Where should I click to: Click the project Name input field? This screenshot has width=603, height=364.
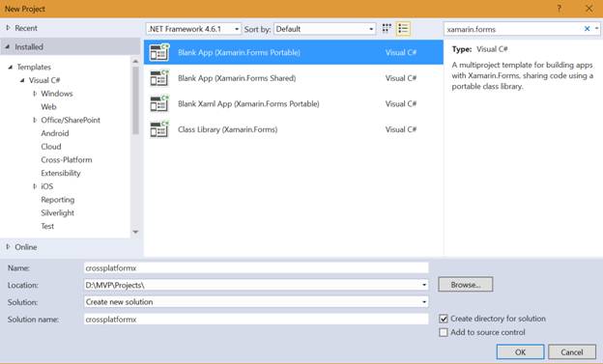(256, 267)
